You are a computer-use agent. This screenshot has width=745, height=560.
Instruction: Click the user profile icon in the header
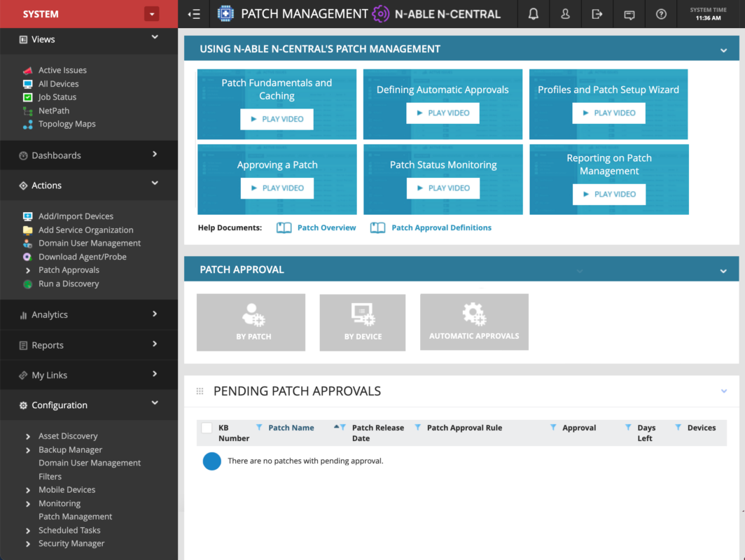[x=565, y=13]
